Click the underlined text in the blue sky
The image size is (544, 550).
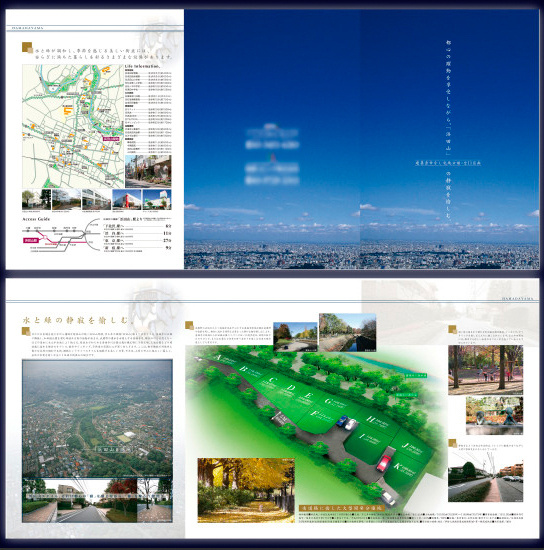[448, 163]
